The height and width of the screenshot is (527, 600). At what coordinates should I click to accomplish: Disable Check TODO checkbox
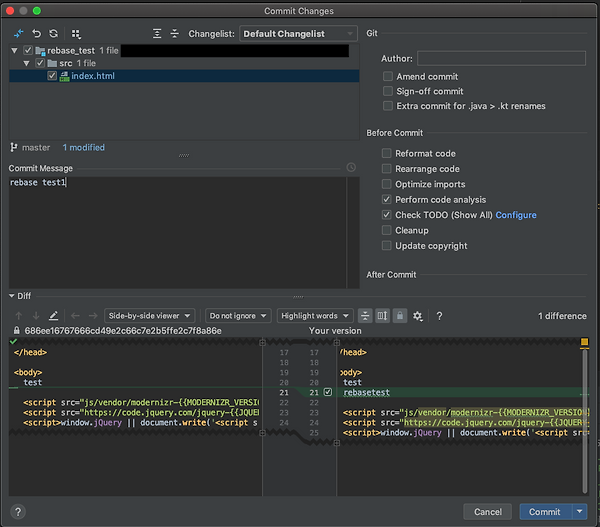click(386, 215)
